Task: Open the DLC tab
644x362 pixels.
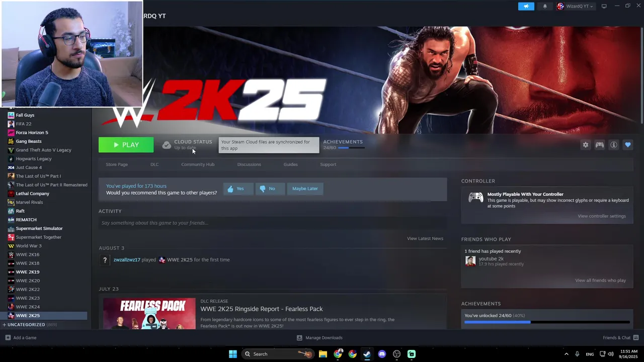Action: pos(154,164)
